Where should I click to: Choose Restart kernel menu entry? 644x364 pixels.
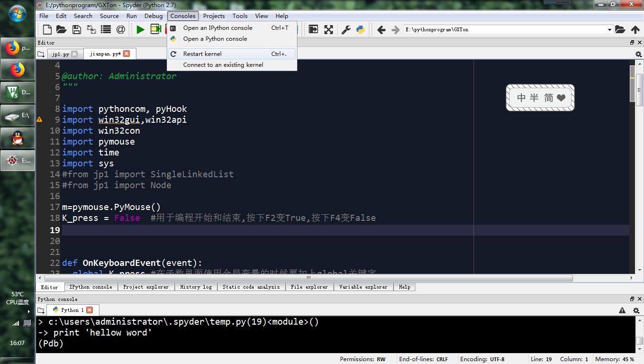(232, 54)
